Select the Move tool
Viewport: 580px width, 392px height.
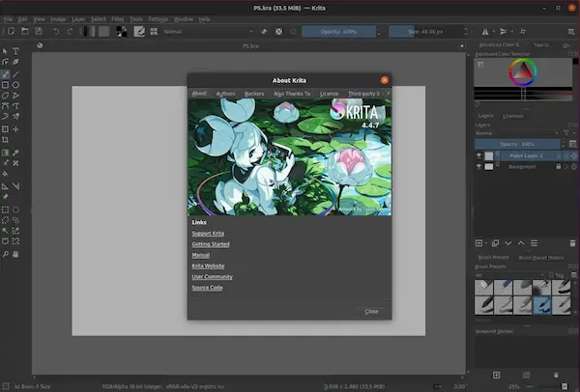[x=15, y=129]
